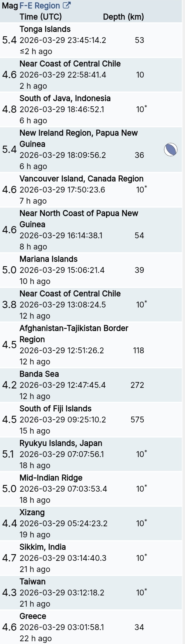Click the Vancouver Island, Canada Region event
The height and width of the screenshot is (644, 185).
pyautogui.click(x=81, y=179)
